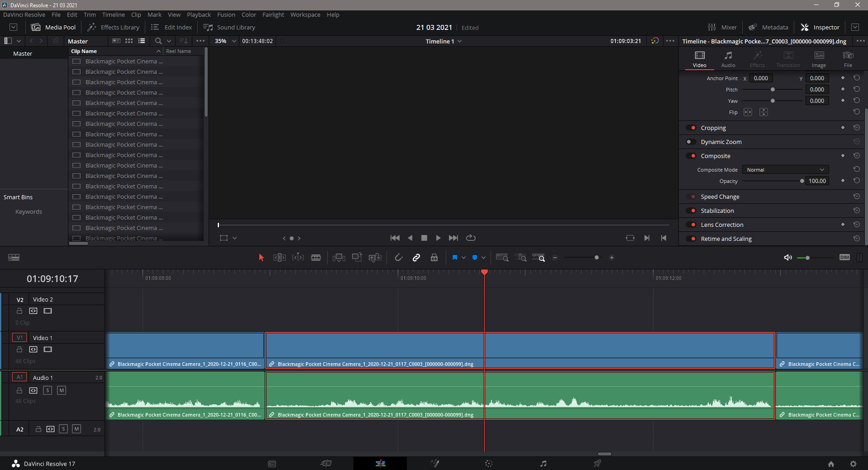
Task: Expand the Retime and Scaling section
Action: [726, 239]
